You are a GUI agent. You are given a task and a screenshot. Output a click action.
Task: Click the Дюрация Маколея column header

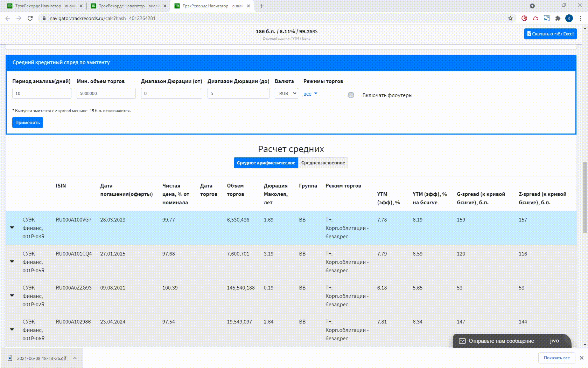[276, 194]
